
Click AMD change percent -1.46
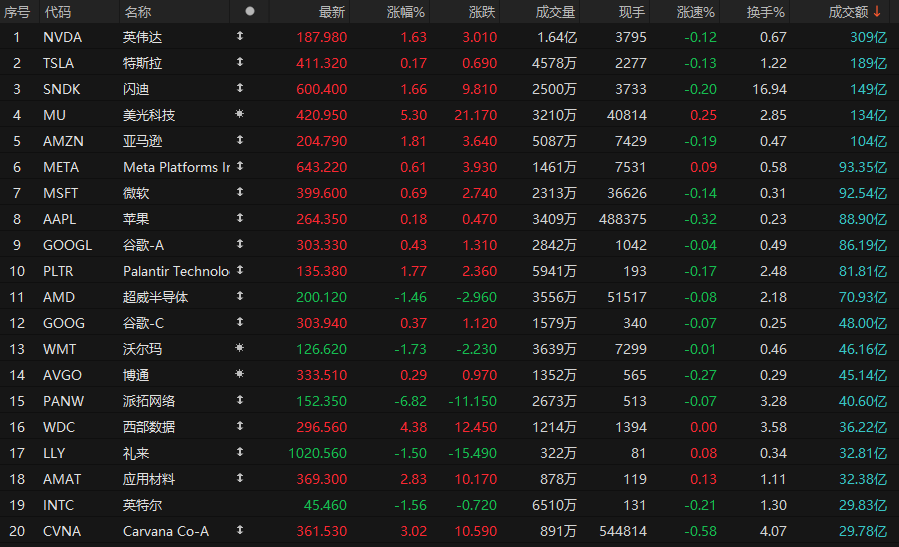[411, 297]
